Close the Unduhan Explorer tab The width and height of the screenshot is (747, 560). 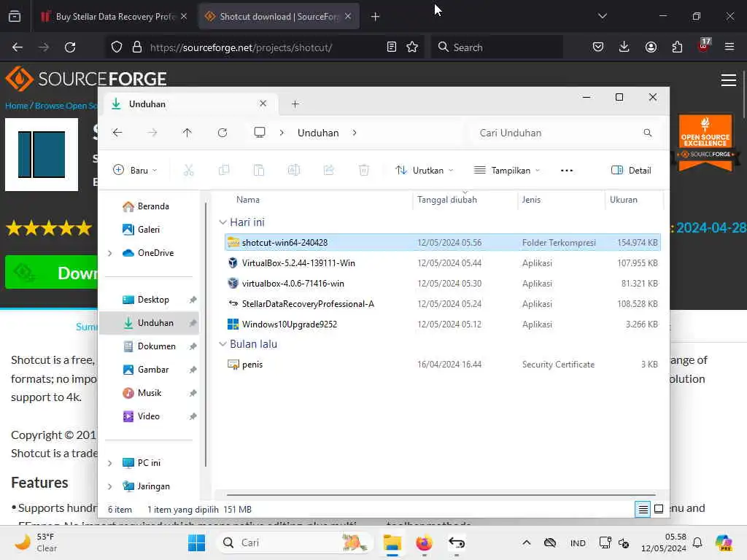coord(263,104)
